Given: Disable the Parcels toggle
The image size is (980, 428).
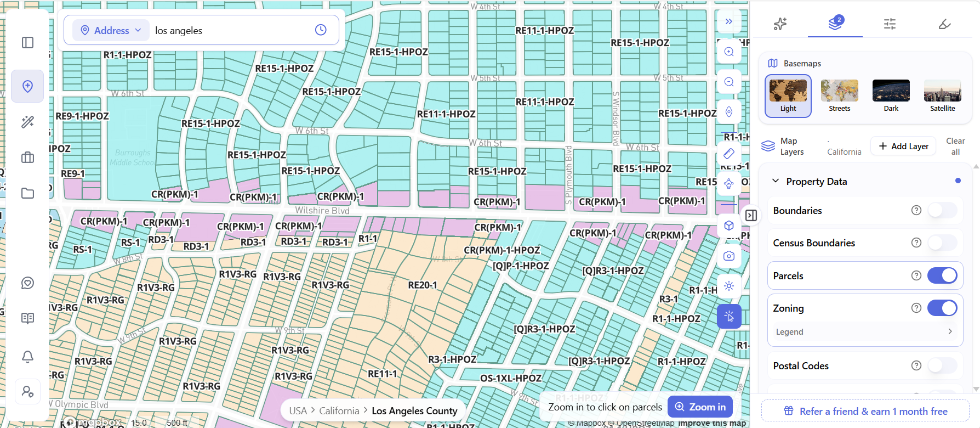Looking at the screenshot, I should click(x=942, y=275).
